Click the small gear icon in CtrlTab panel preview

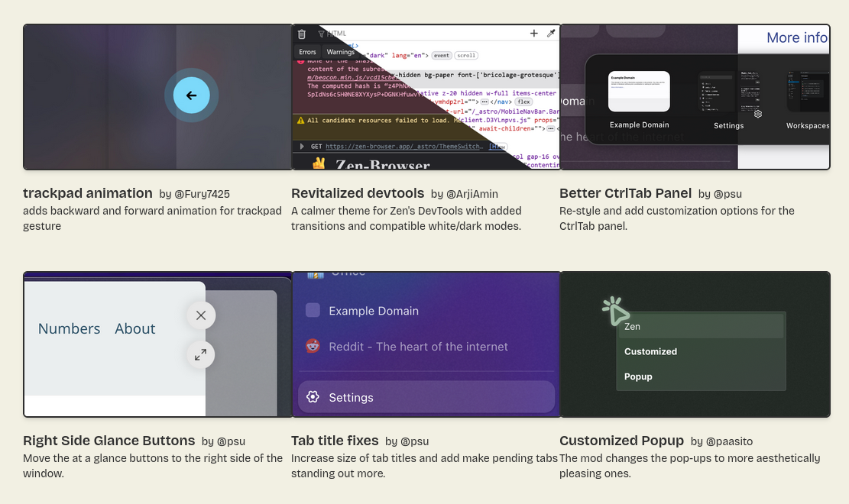[758, 115]
